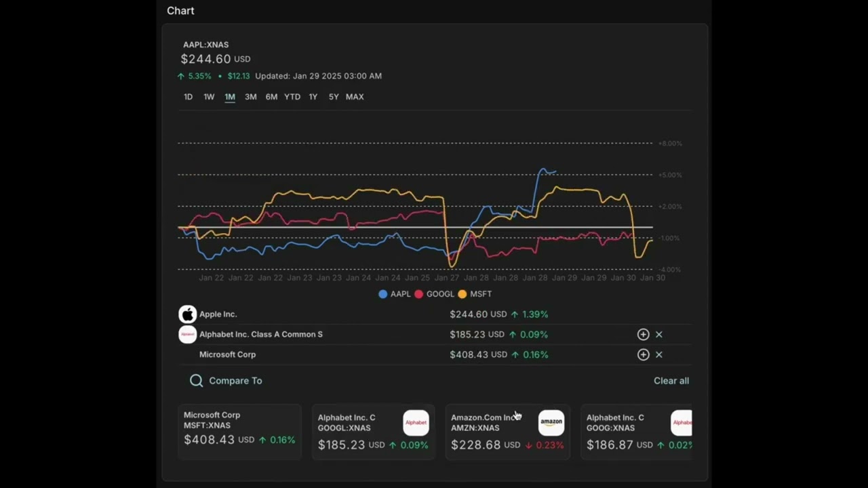Click the $408.43 price in Microsoft row
The image size is (868, 488).
point(469,354)
